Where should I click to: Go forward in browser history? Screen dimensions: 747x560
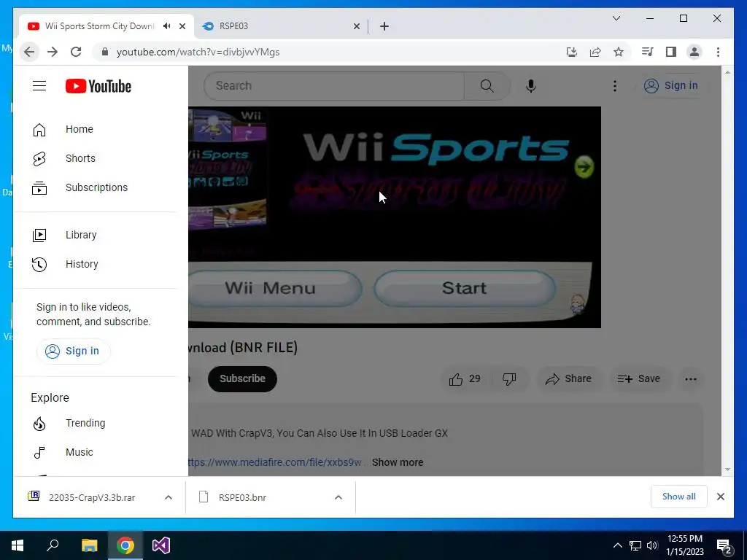click(53, 52)
